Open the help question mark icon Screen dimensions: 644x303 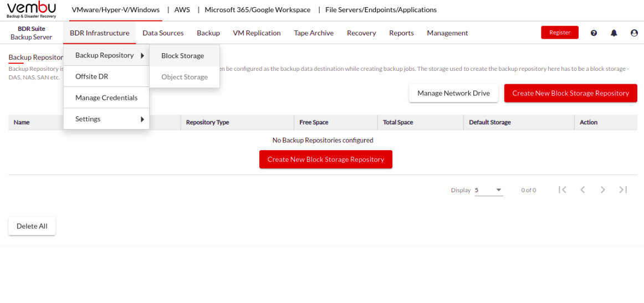click(594, 33)
